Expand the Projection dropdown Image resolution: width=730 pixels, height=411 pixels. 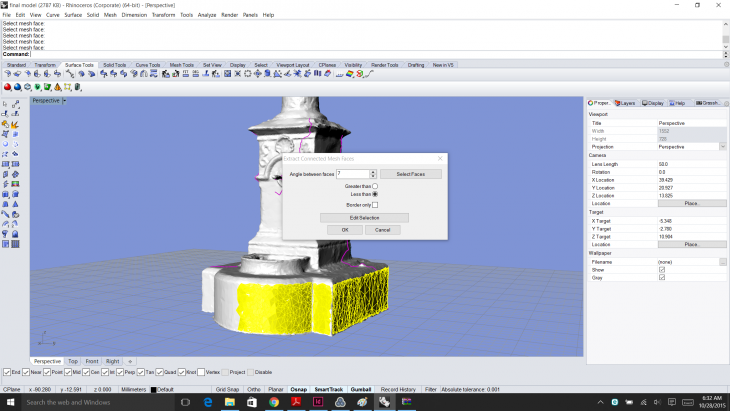click(722, 146)
